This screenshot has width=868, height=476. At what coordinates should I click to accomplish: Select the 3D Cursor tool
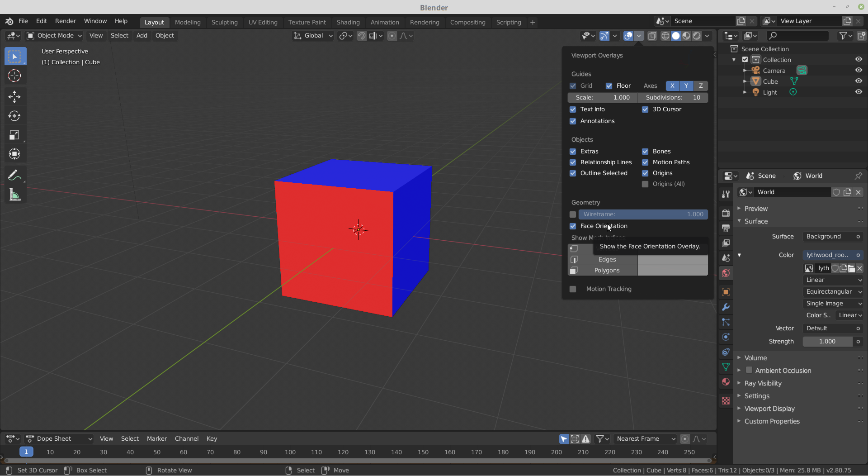pos(15,76)
